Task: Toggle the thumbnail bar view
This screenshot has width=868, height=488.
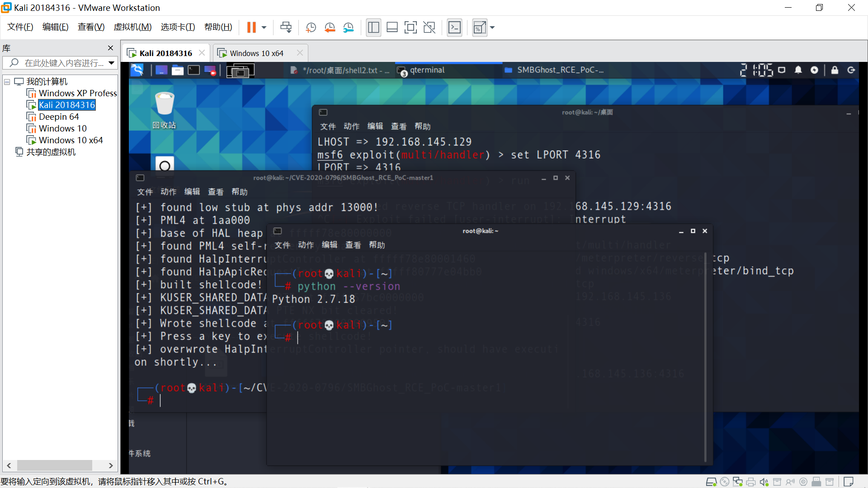Action: click(x=392, y=28)
